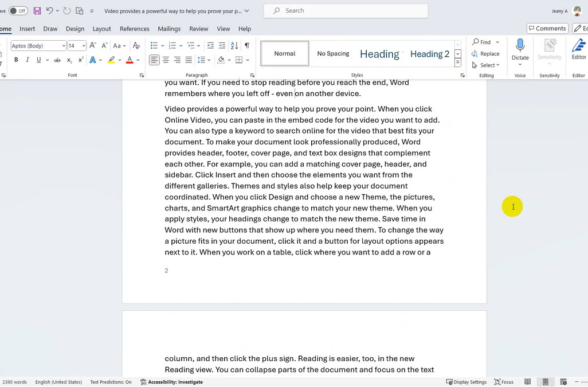The width and height of the screenshot is (588, 387).
Task: Increase the paragraph indent
Action: 222,46
